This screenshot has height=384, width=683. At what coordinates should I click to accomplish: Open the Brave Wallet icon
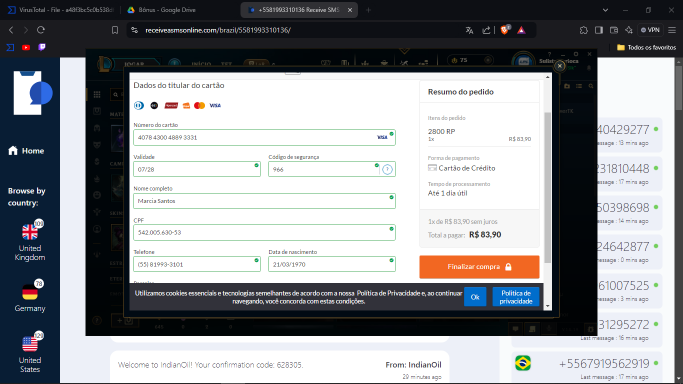pos(614,30)
